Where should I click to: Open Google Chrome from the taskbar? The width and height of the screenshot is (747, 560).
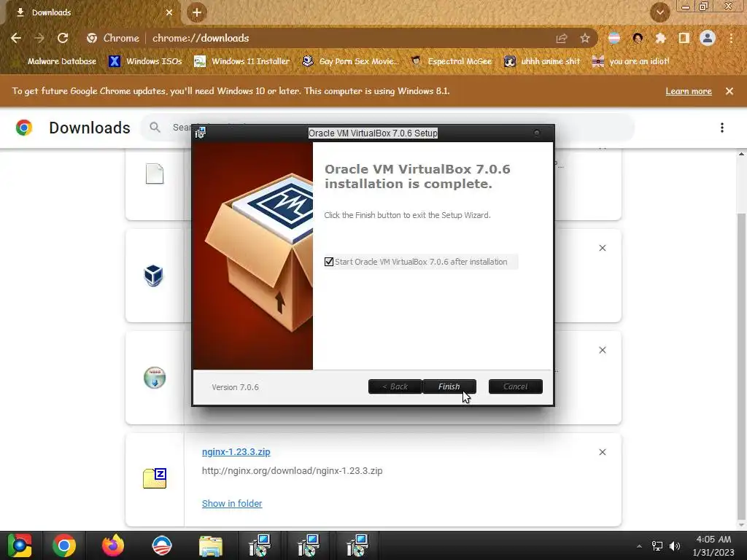(64, 545)
